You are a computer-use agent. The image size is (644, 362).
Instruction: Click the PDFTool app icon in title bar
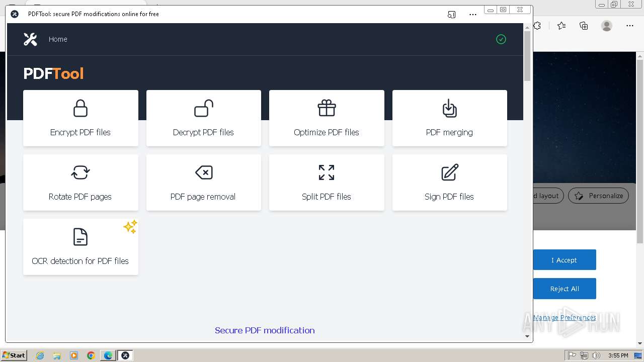(15, 14)
